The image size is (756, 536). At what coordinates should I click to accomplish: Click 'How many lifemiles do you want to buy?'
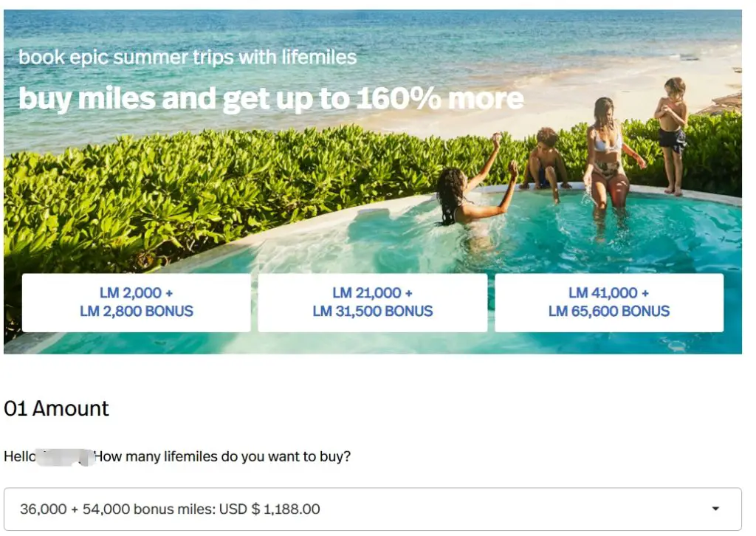click(222, 456)
